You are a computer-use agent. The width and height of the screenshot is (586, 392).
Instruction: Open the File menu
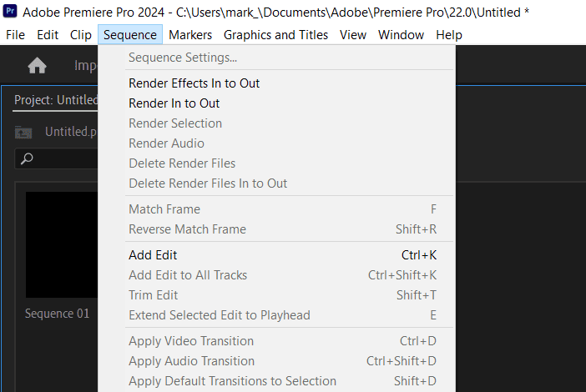(x=15, y=35)
